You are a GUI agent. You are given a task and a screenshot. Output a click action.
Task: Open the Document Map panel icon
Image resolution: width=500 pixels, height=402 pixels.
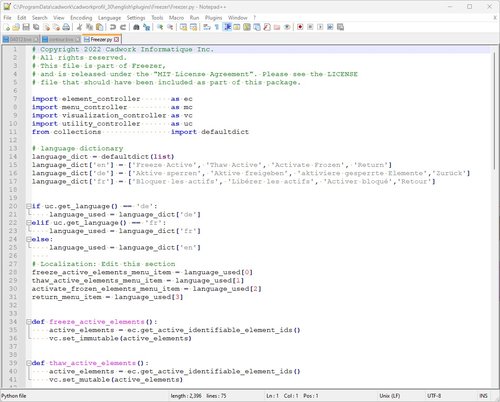pyautogui.click(x=247, y=27)
